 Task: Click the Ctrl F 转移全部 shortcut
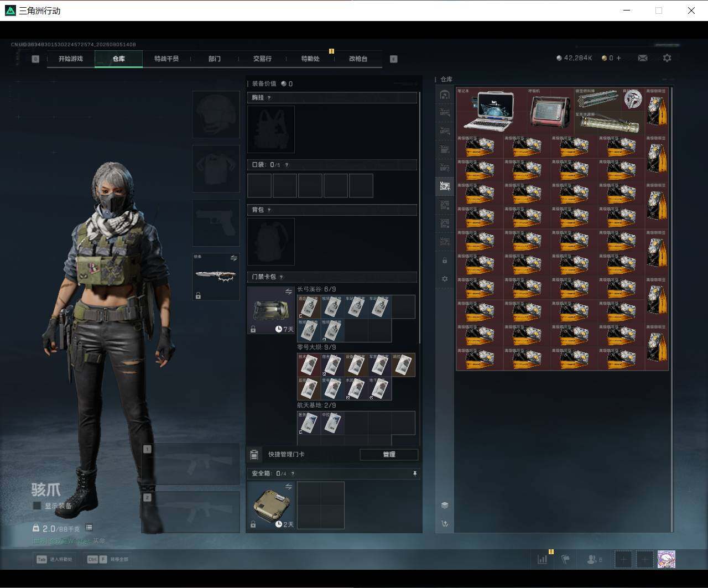point(107,559)
